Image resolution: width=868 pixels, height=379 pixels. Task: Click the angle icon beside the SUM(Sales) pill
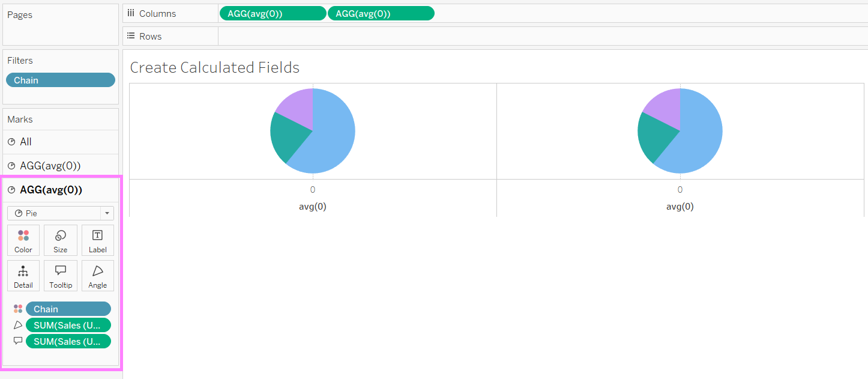point(18,325)
